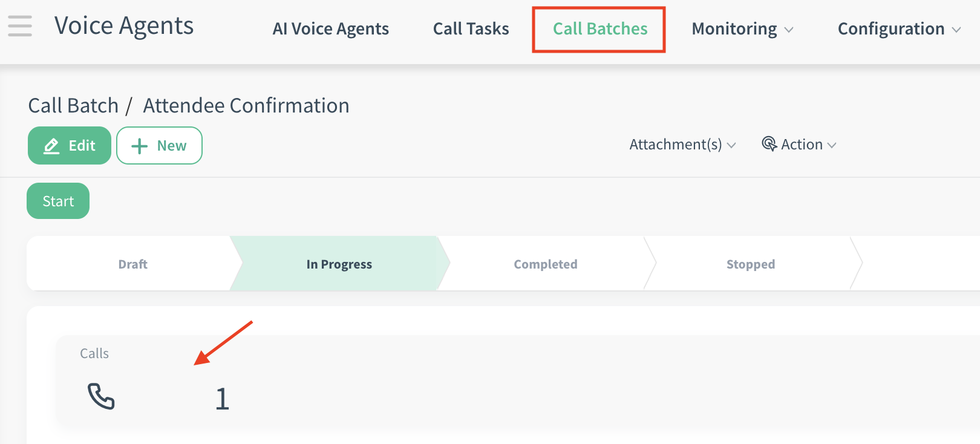Open the Action dropdown chevron

point(832,145)
